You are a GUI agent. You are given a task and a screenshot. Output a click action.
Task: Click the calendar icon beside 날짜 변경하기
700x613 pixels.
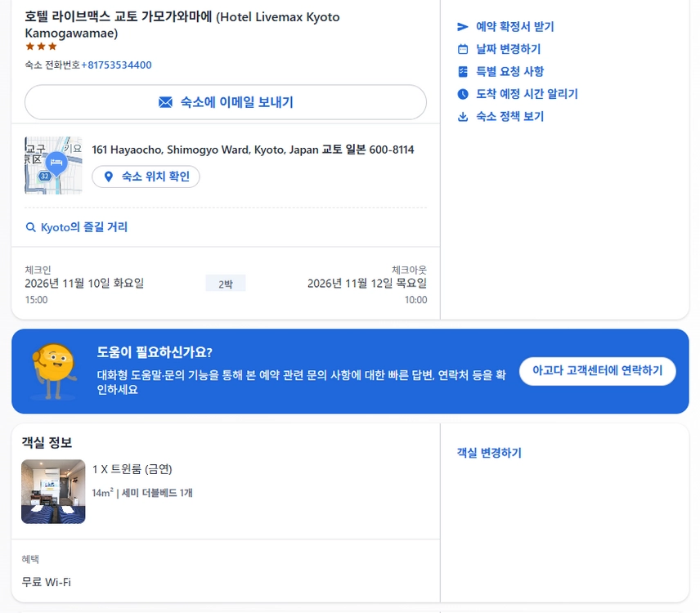coord(463,49)
